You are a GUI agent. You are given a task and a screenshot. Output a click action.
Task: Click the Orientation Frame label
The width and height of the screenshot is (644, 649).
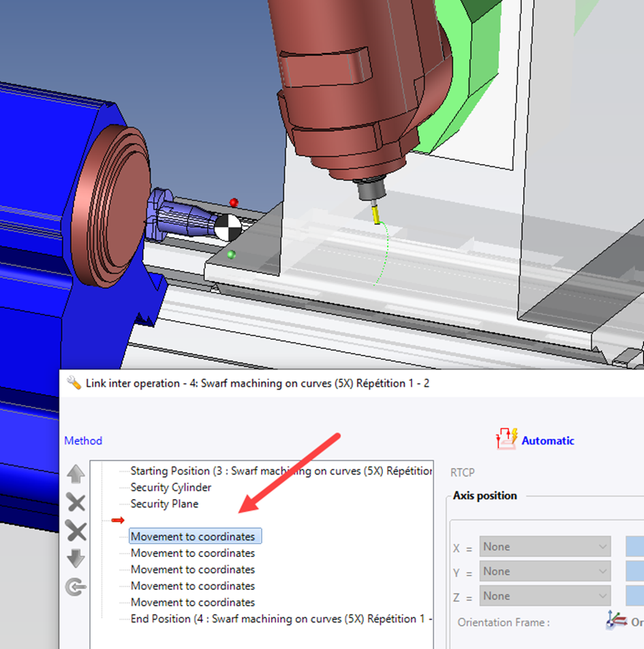(503, 622)
